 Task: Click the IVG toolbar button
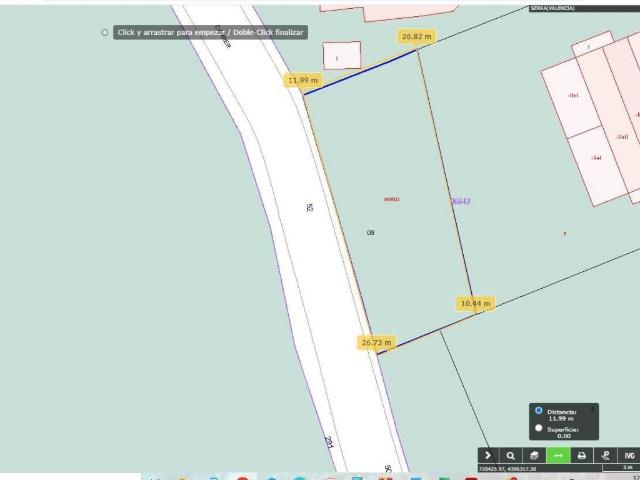629,456
